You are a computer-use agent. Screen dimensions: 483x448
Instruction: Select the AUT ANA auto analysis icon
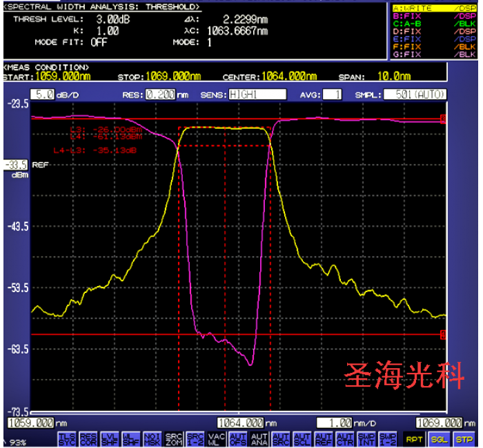click(x=259, y=438)
